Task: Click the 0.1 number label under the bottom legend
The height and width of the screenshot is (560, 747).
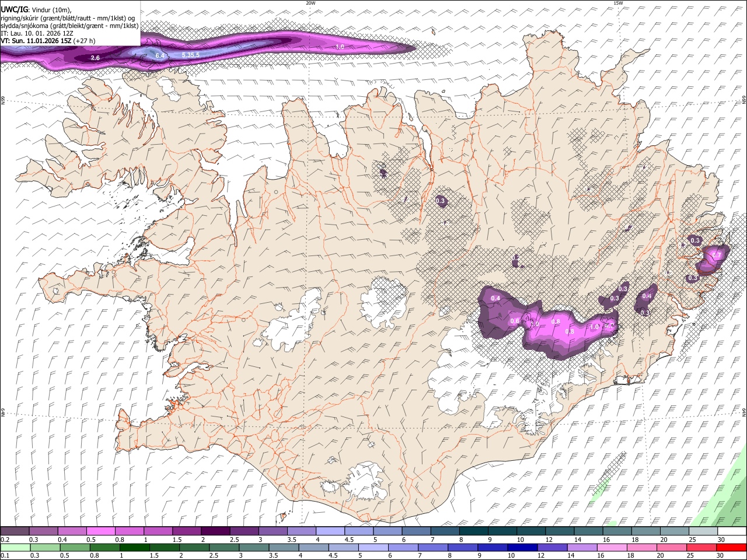Action: tap(4, 555)
